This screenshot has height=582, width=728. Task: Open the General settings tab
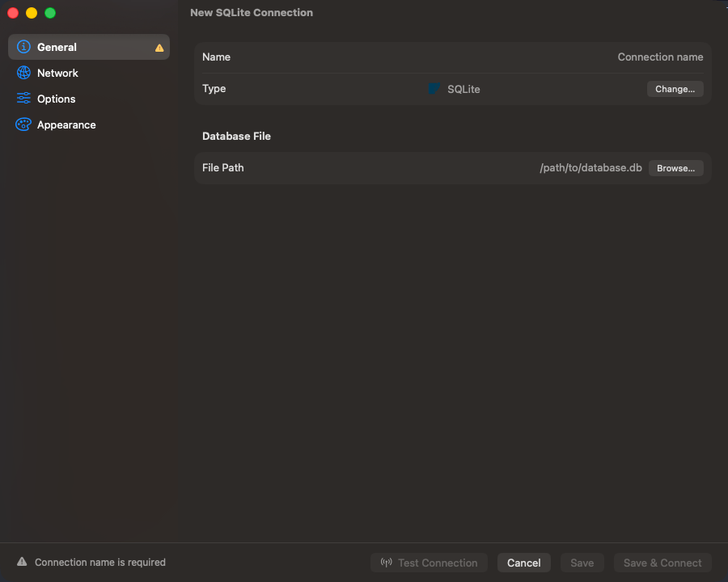[x=89, y=47]
